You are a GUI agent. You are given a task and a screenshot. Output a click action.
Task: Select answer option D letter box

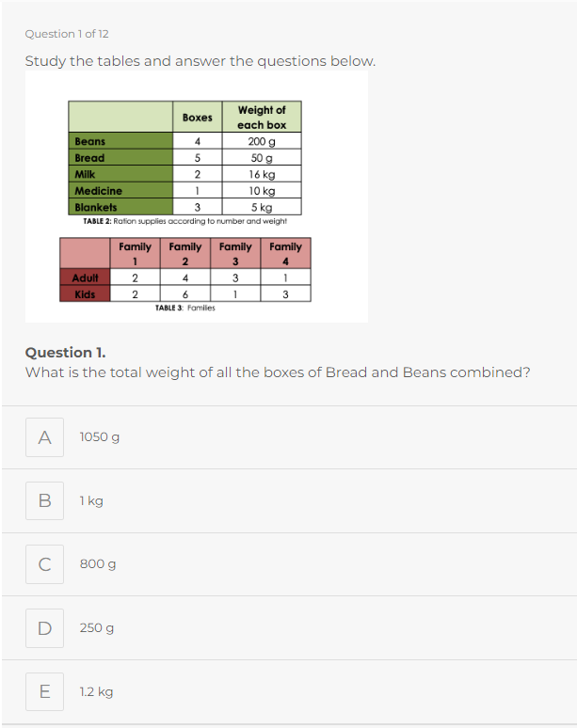pos(44,628)
